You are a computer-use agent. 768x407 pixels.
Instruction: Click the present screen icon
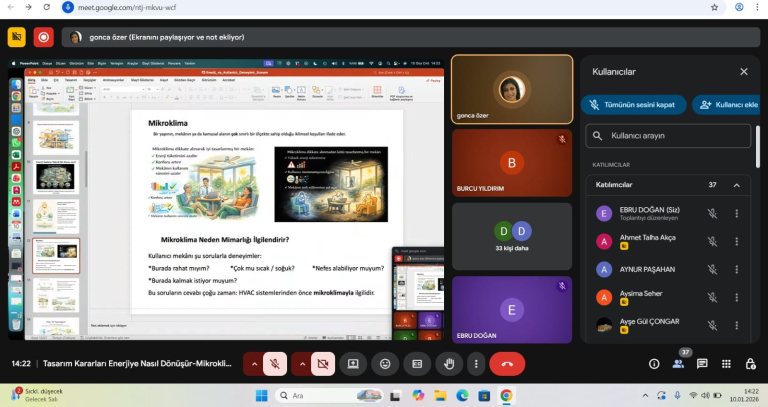pos(352,364)
